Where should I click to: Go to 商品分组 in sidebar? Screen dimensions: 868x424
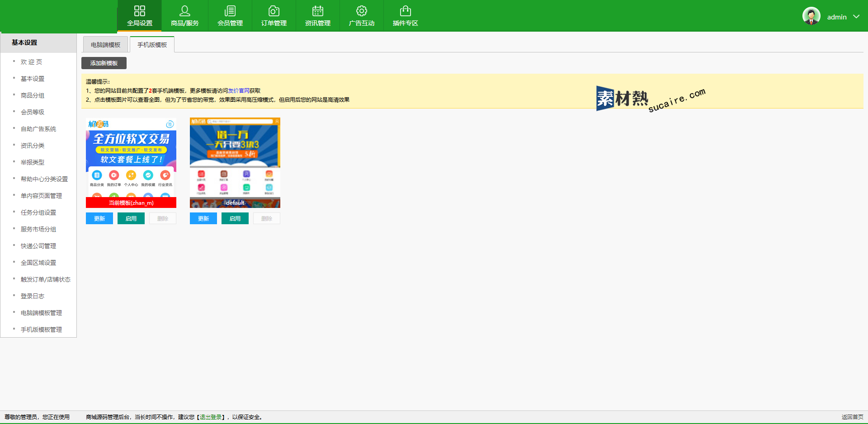point(33,95)
